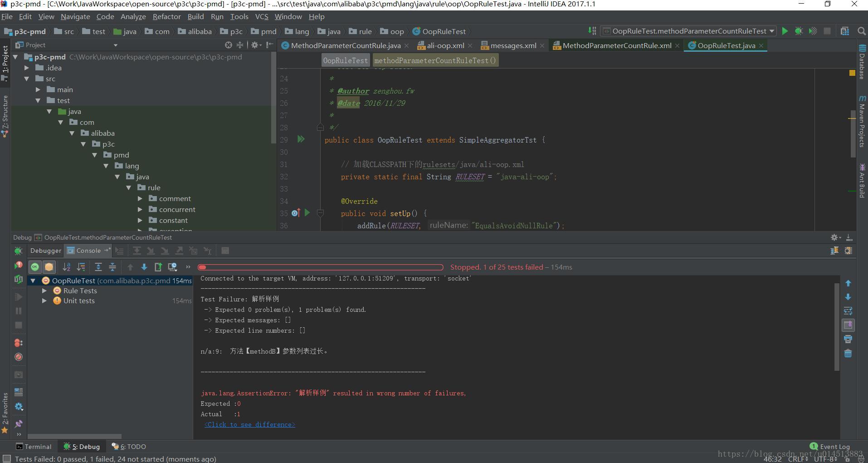
Task: Click Restore Layout icon in the debug sidebar
Action: click(19, 392)
